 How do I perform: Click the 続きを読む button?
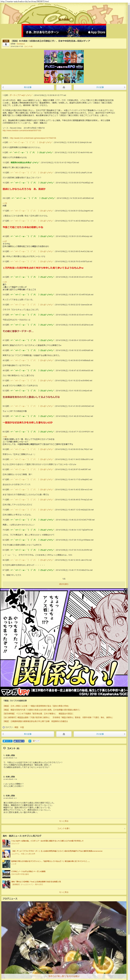pyautogui.click(x=64, y=584)
